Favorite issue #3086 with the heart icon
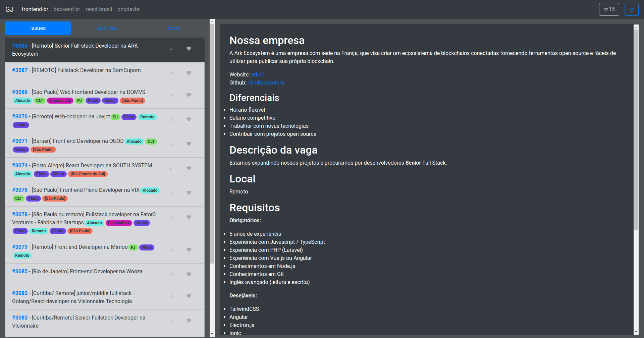This screenshot has width=644, height=338. 189,49
